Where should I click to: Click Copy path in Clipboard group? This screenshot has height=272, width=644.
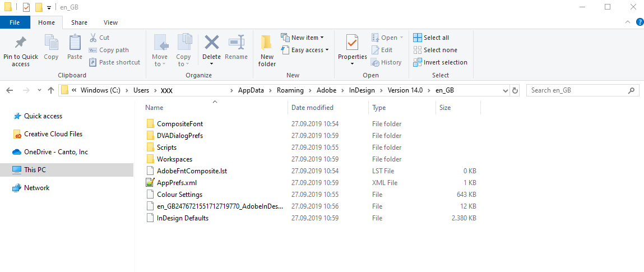coord(109,50)
